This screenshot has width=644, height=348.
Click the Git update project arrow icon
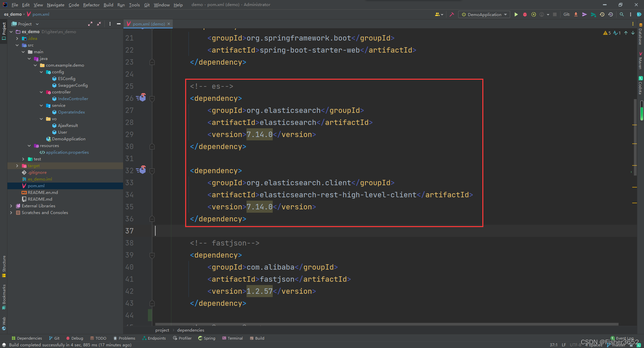576,14
